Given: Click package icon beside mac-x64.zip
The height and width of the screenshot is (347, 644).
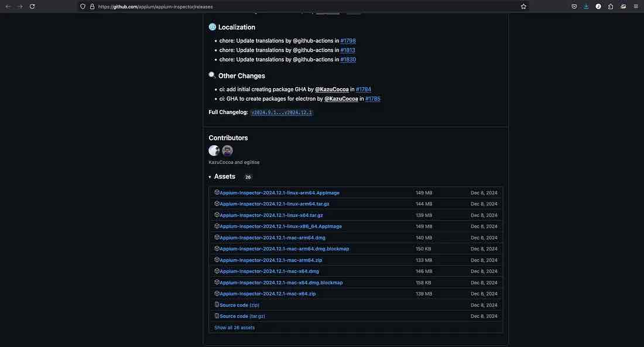Looking at the screenshot, I should click(x=217, y=293).
